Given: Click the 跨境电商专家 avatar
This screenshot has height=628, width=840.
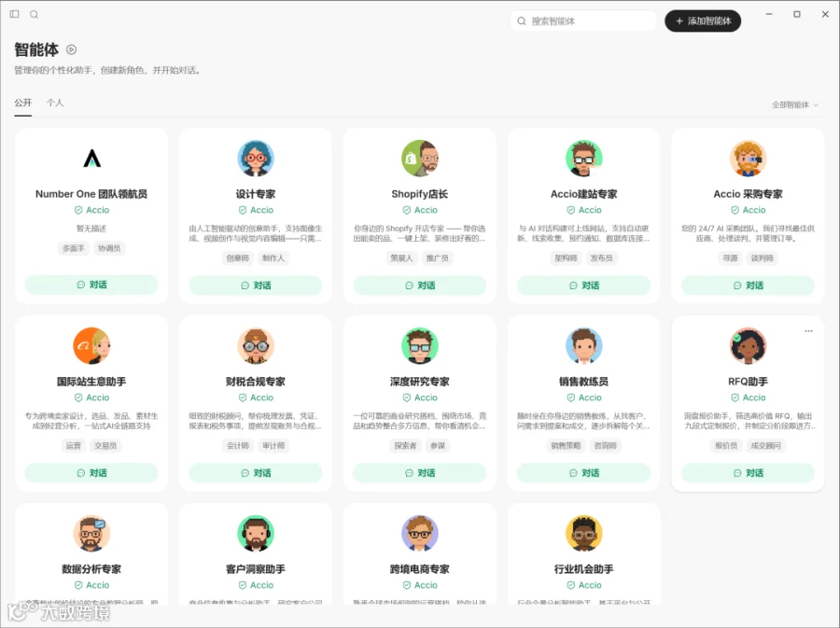Looking at the screenshot, I should pos(420,533).
